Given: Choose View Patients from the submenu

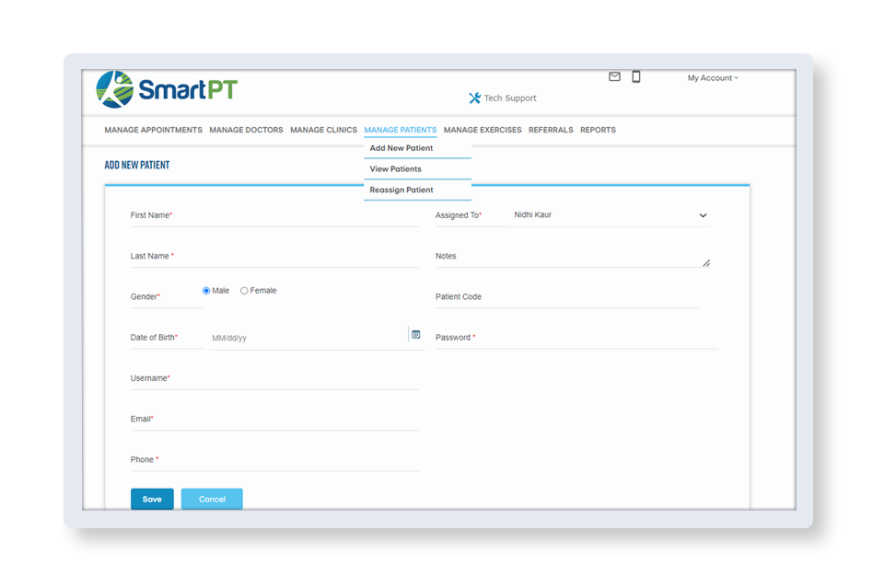Looking at the screenshot, I should (395, 169).
